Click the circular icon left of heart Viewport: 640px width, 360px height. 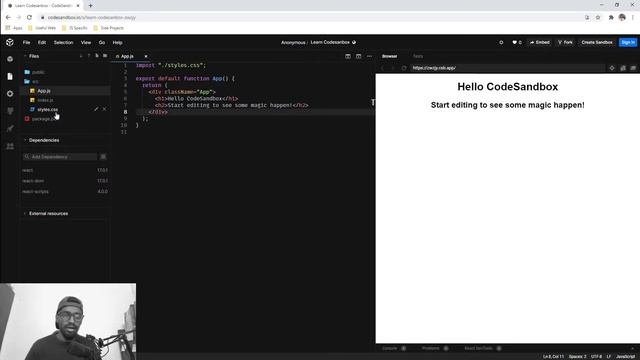coord(501,42)
